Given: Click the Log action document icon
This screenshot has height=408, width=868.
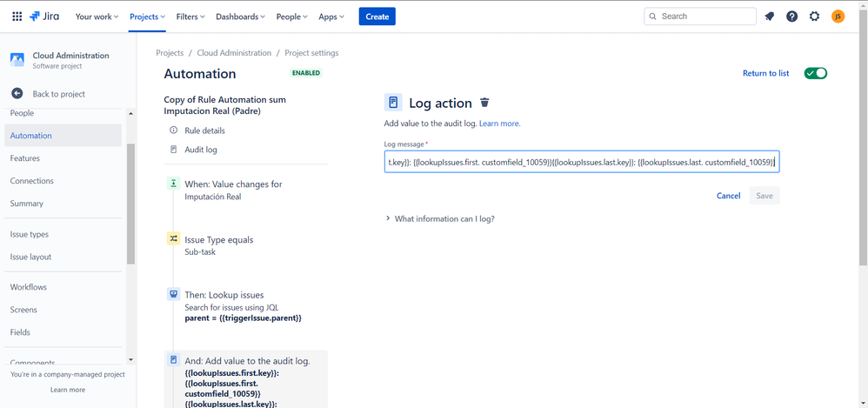Looking at the screenshot, I should click(393, 103).
